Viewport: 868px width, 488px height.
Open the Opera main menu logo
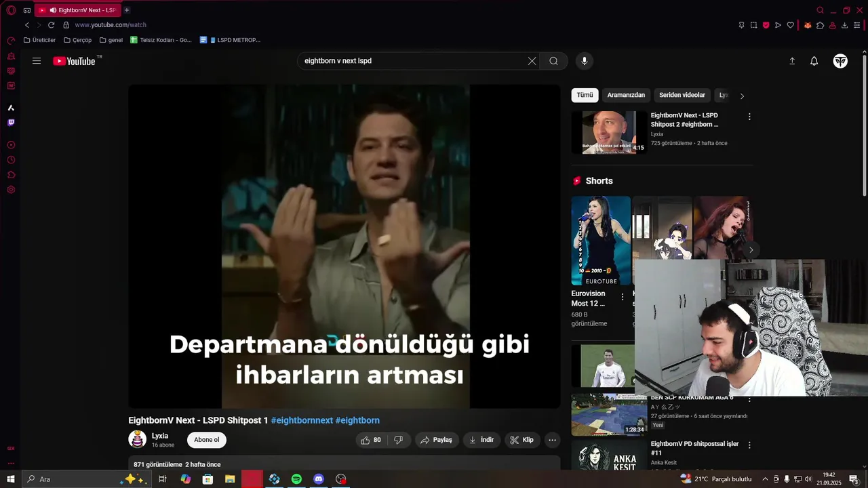pos(11,10)
